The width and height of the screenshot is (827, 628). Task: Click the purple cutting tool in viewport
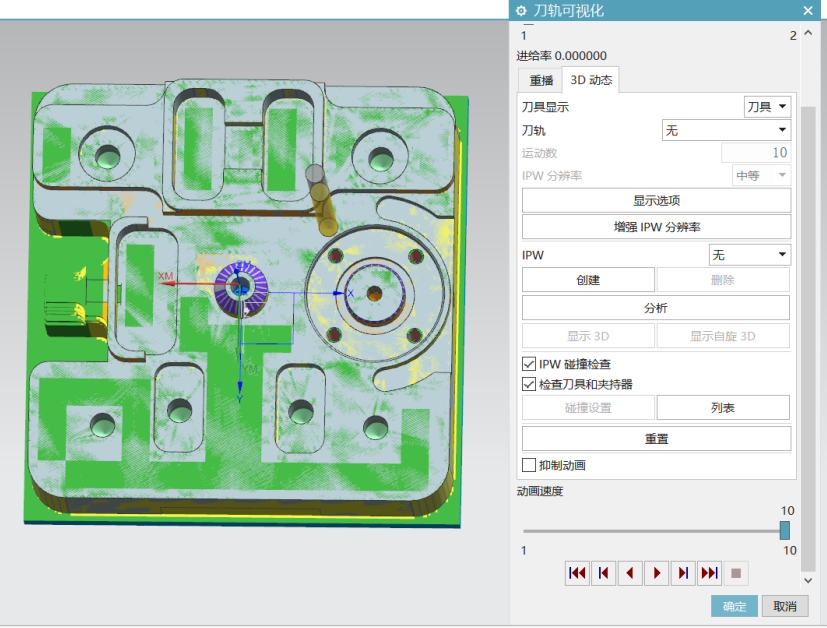pyautogui.click(x=242, y=288)
